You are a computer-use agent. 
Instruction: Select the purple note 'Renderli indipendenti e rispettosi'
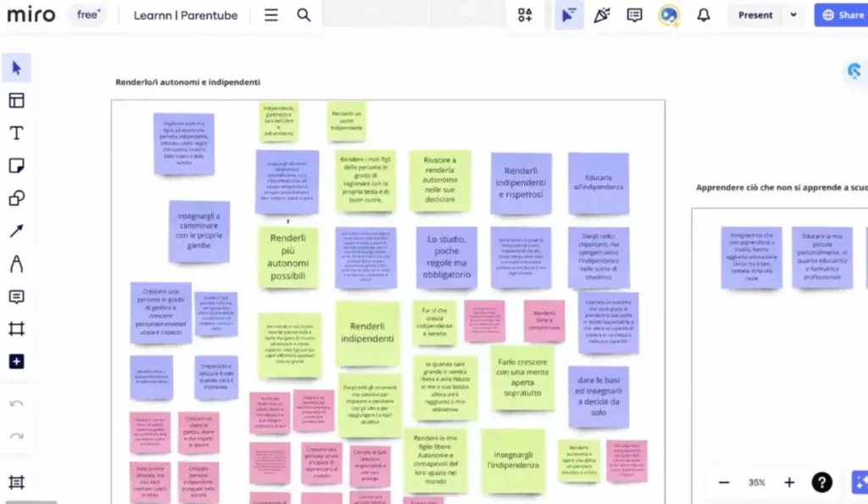click(521, 182)
